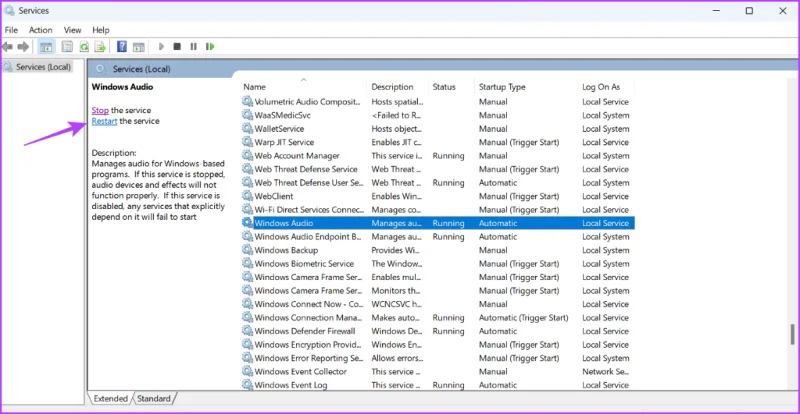Click the gear icon beside Windows Backup

point(247,250)
